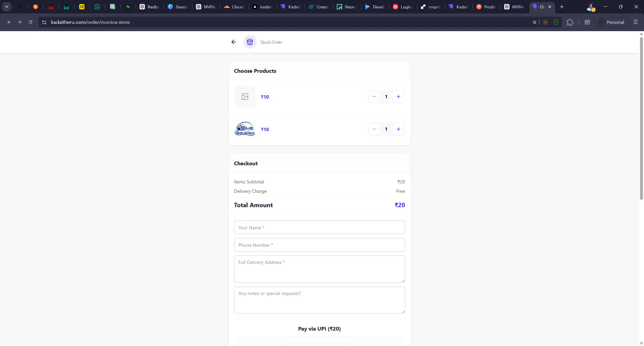This screenshot has height=346, width=644.
Task: Switch to the Neon tab
Action: pos(347,7)
